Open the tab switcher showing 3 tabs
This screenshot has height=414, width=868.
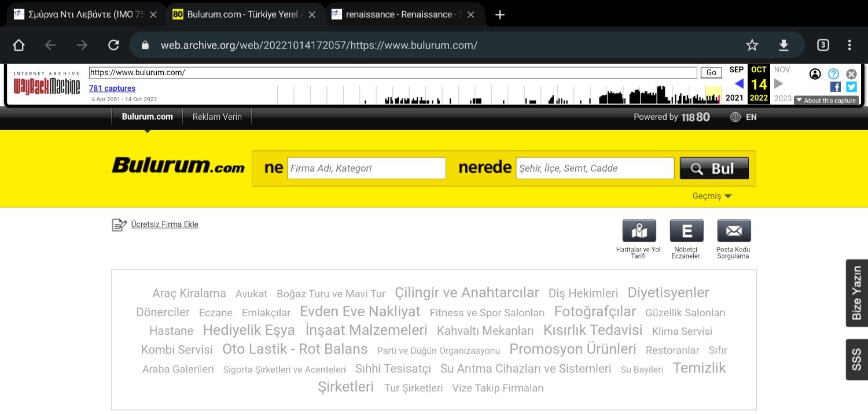(x=823, y=45)
